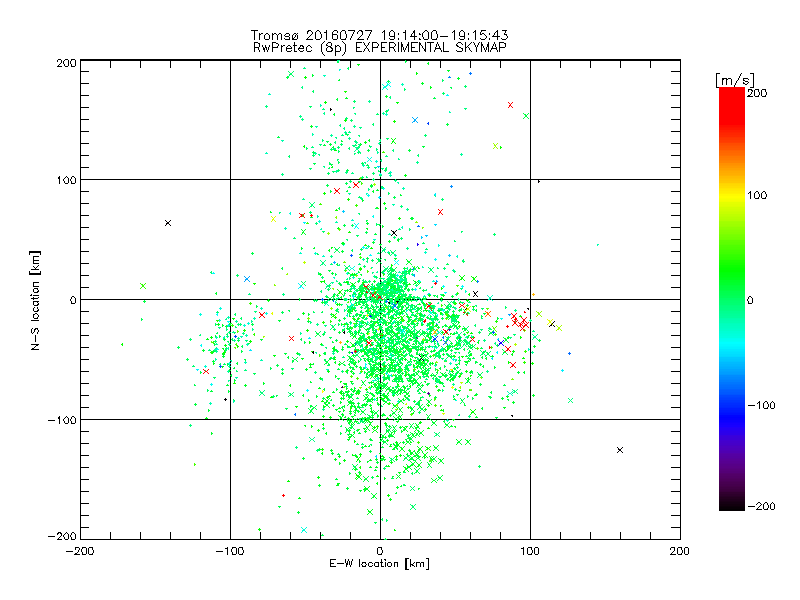This screenshot has height=600, width=800.
Task: Click the red X marker in the upper right
Action: 510,105
